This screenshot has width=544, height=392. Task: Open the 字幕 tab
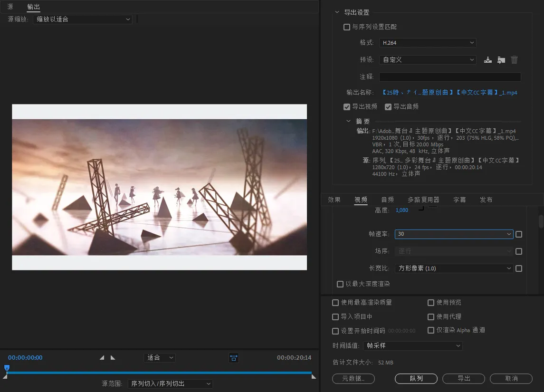pyautogui.click(x=460, y=200)
